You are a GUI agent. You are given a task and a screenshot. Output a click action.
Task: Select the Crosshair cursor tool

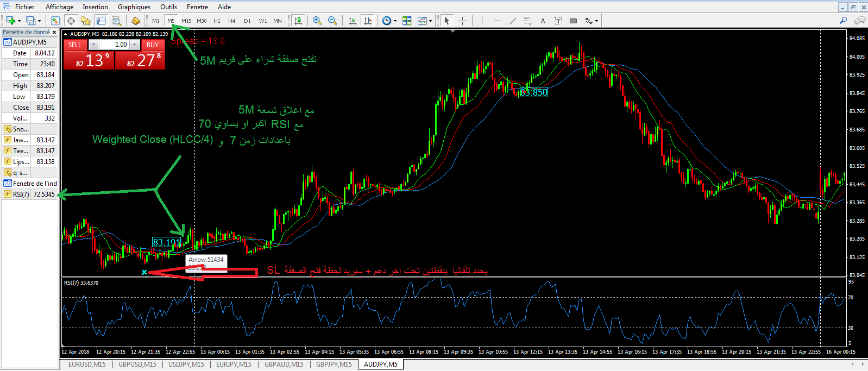coord(462,21)
